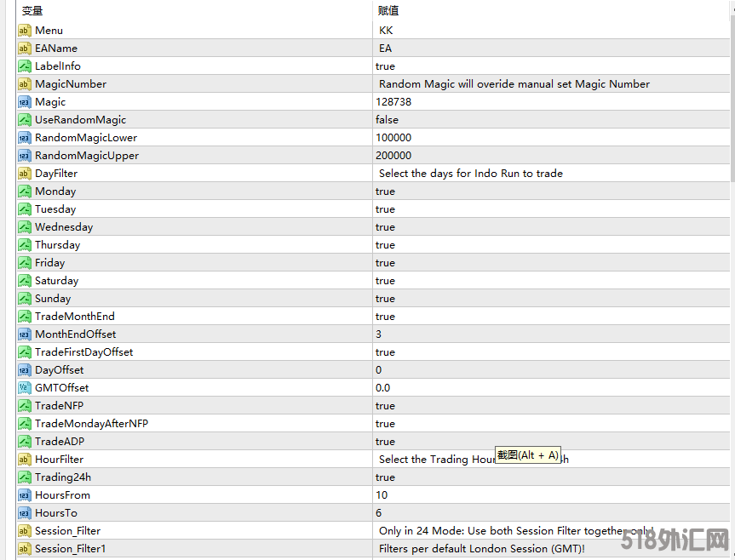The height and width of the screenshot is (560, 735).
Task: Toggle the Monday true value
Action: point(385,191)
